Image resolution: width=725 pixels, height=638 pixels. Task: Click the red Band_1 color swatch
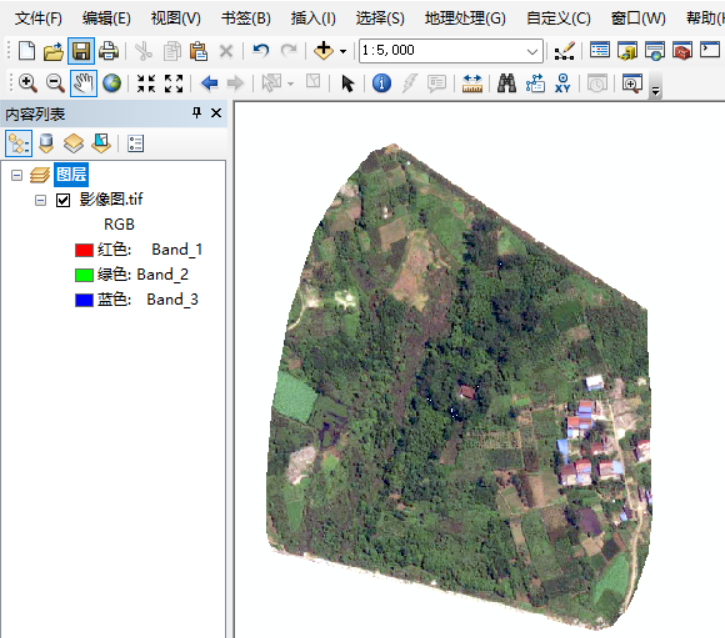click(84, 250)
